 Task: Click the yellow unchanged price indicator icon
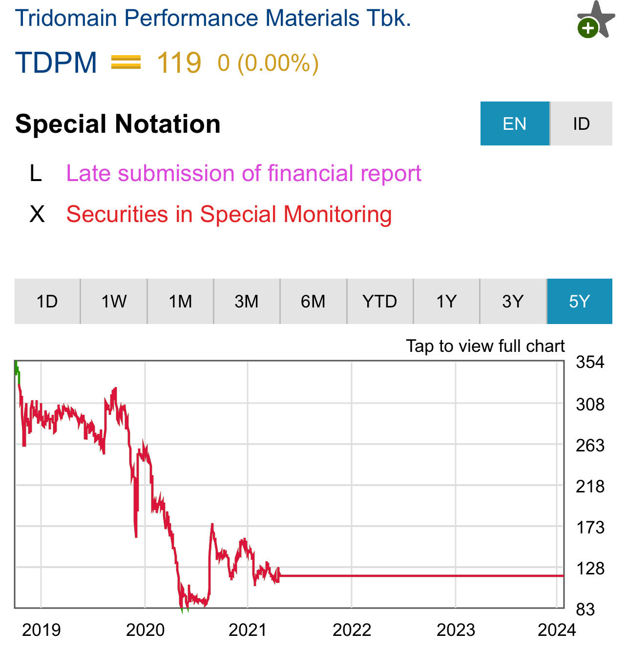coord(126,62)
